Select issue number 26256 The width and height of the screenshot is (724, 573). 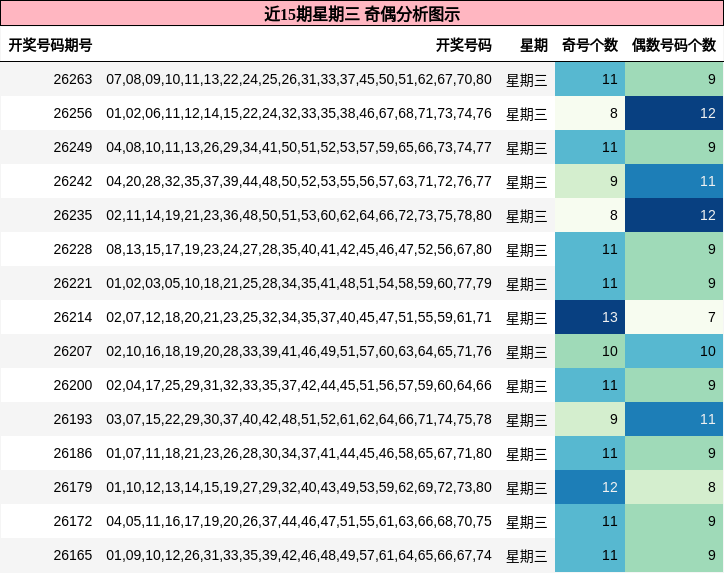click(72, 113)
